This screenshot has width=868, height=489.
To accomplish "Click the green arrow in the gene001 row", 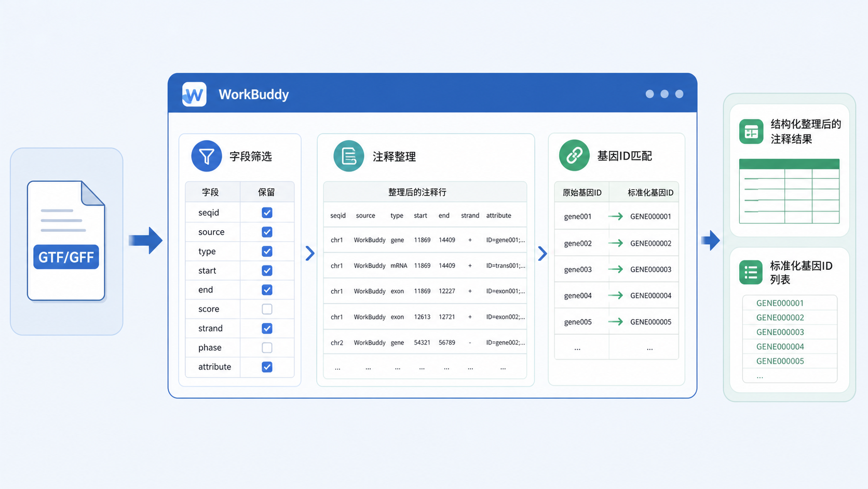I will pyautogui.click(x=616, y=216).
